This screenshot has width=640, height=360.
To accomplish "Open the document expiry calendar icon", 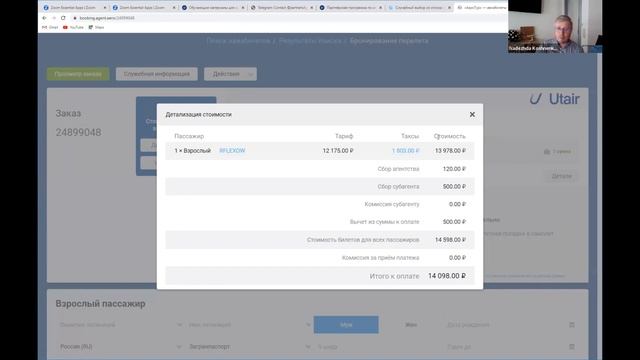I will click(572, 347).
